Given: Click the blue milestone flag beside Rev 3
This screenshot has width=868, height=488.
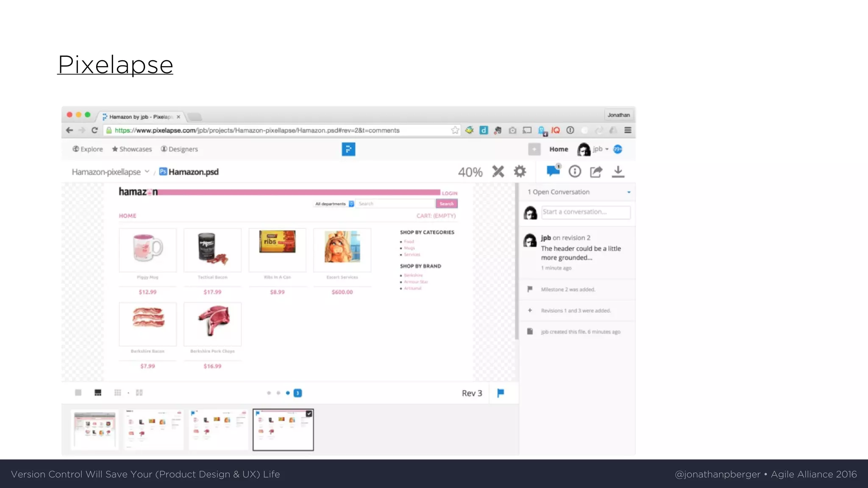Looking at the screenshot, I should [501, 393].
